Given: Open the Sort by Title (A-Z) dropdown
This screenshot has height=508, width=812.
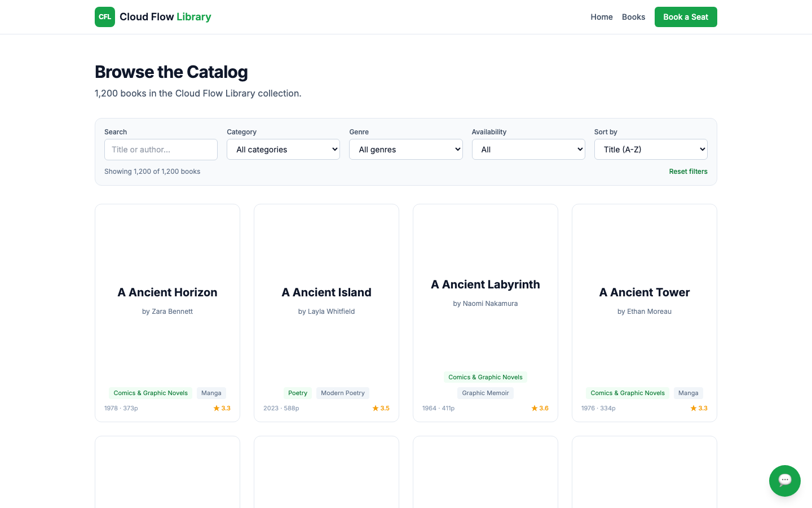Looking at the screenshot, I should point(651,150).
